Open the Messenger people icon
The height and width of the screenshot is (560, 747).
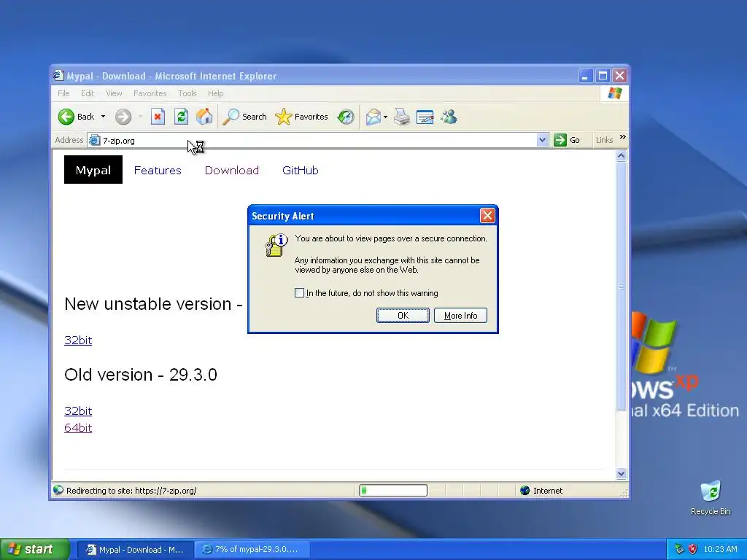pyautogui.click(x=449, y=117)
